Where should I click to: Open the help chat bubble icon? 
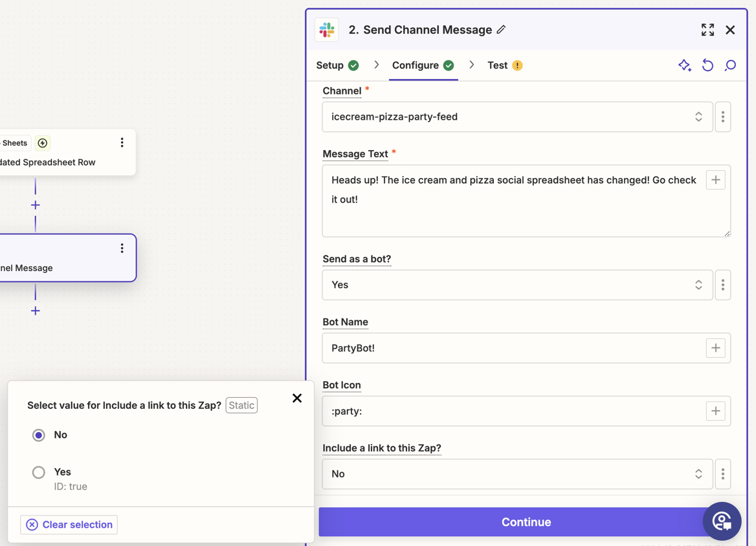pos(722,521)
